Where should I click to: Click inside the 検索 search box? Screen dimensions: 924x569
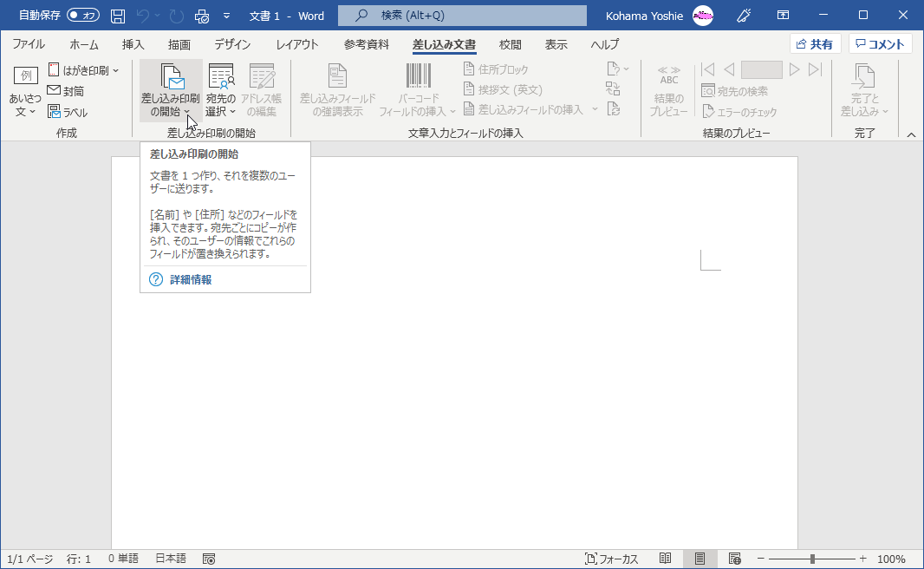tap(461, 16)
